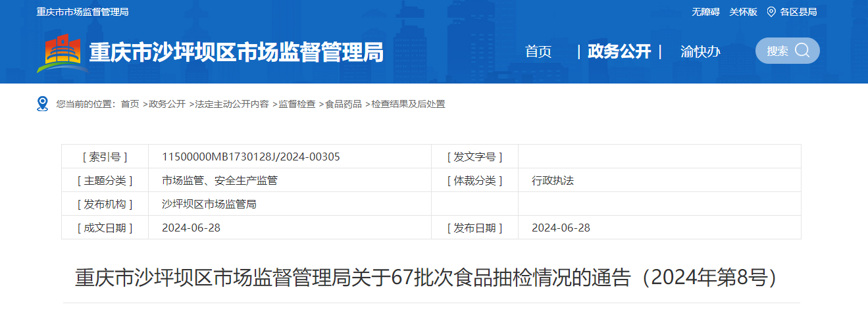This screenshot has height=319, width=868.
Task: Click the [ 索引号 ] label
Action: tap(105, 157)
